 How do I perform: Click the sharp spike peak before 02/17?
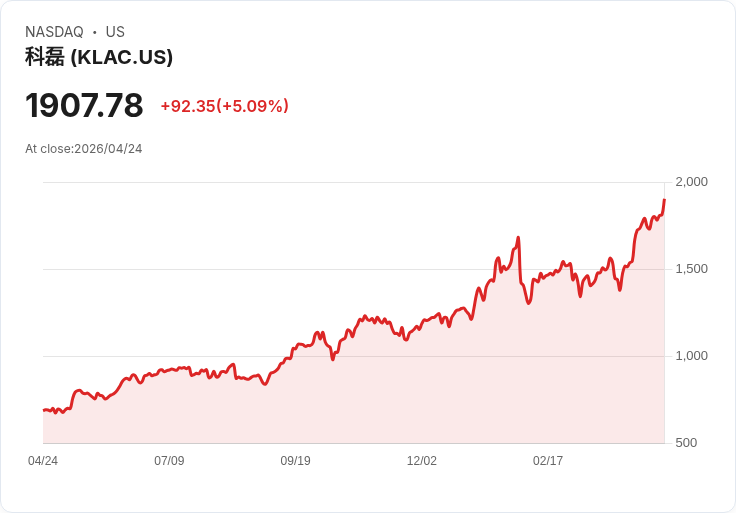click(518, 238)
